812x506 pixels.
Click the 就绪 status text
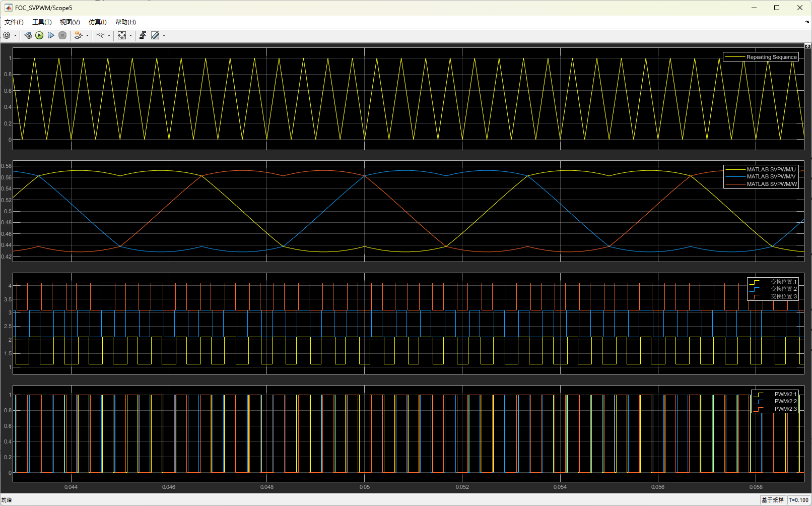(7, 500)
